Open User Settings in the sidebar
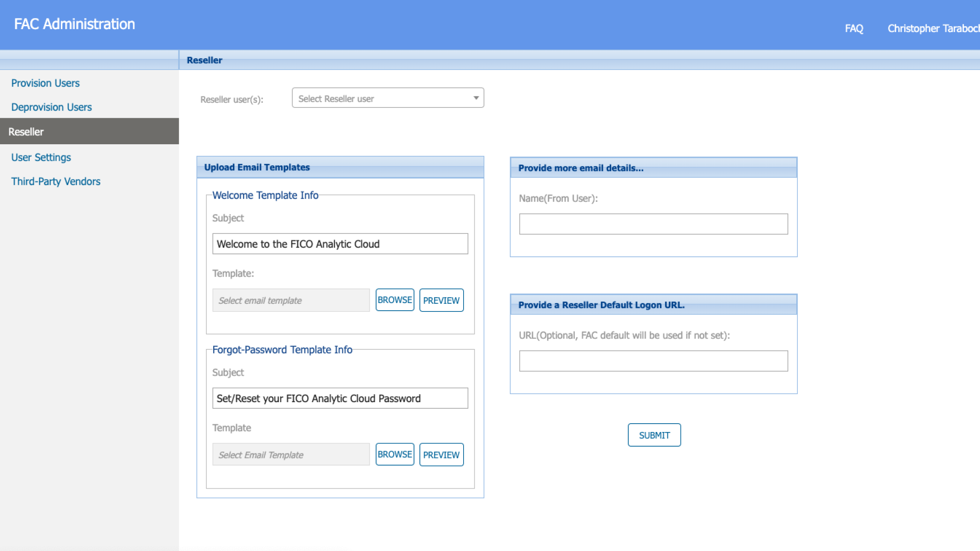This screenshot has height=551, width=980. [x=41, y=157]
